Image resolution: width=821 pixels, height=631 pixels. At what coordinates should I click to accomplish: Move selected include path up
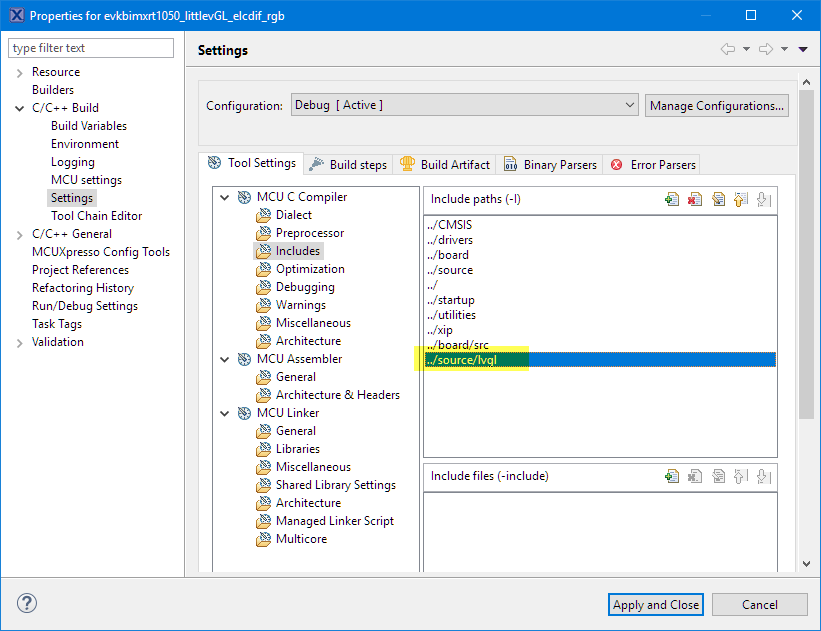(x=741, y=199)
